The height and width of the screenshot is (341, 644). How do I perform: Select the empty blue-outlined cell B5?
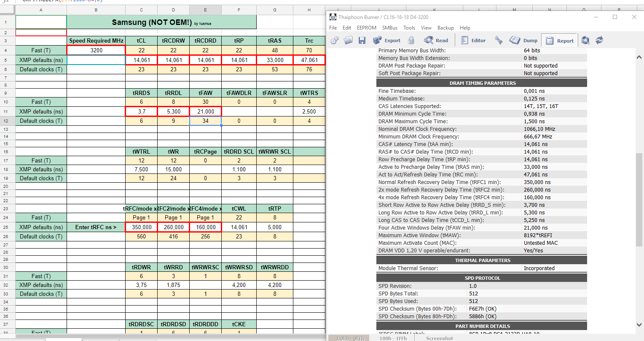(x=96, y=60)
